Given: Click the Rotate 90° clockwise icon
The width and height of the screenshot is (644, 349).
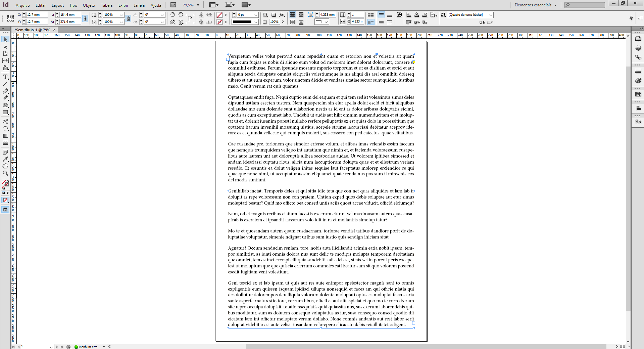Looking at the screenshot, I should point(172,15).
